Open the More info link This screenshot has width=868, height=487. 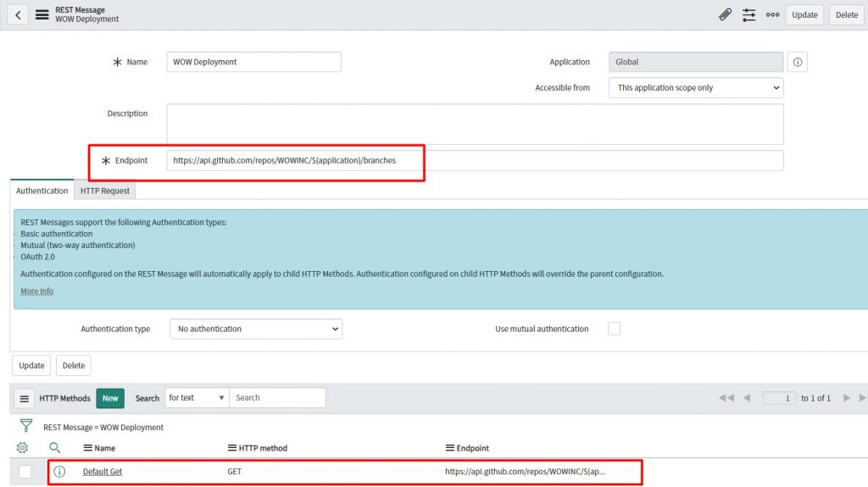[x=37, y=291]
